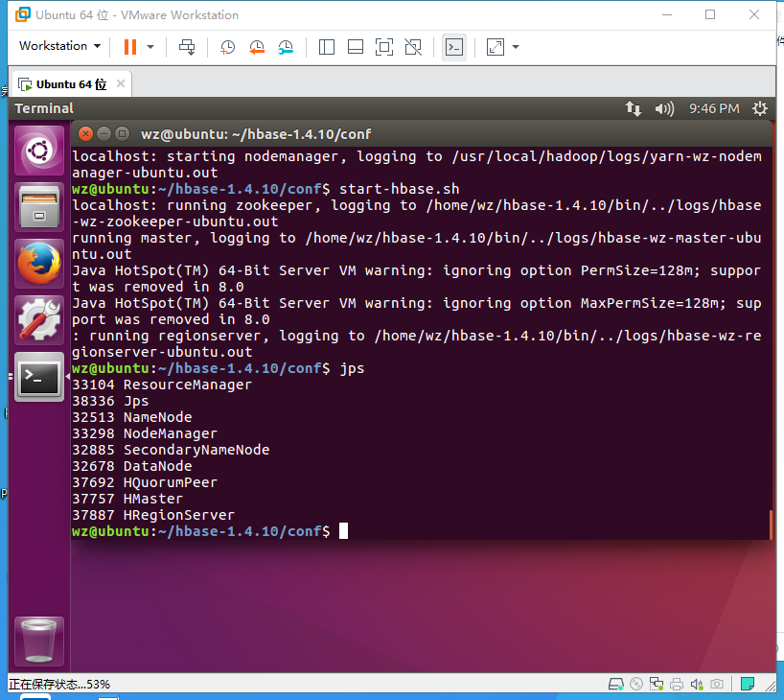Close the terminal window with red button
784x700 pixels.
point(85,134)
